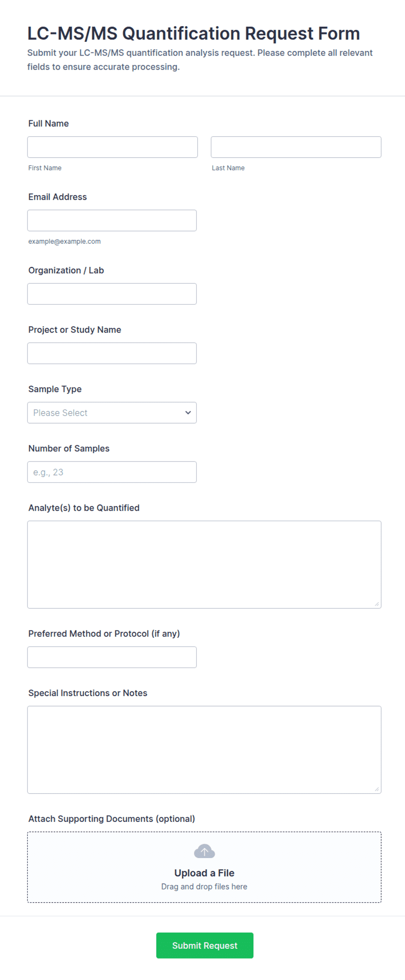This screenshot has height=980, width=405.
Task: Click the Special Instructions or Notes textarea
Action: pyautogui.click(x=204, y=750)
